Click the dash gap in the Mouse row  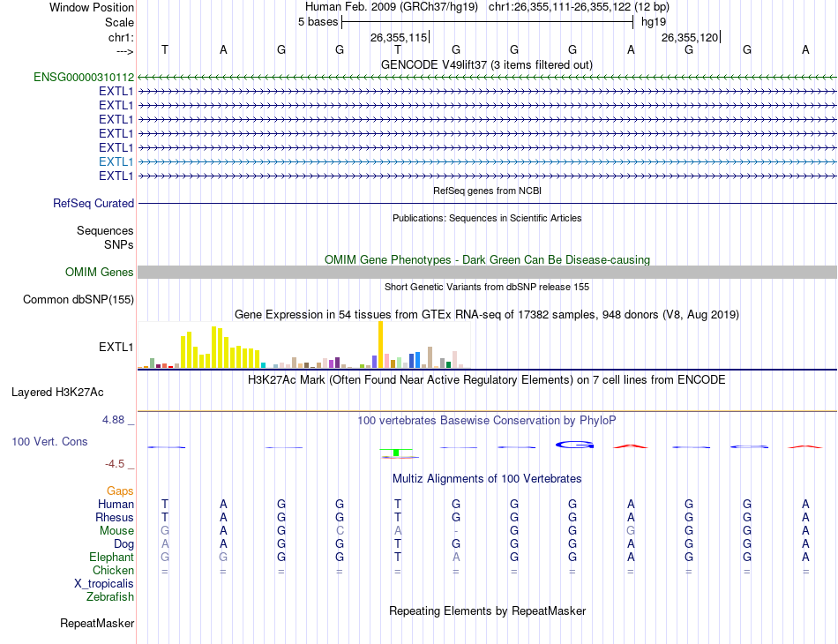(x=456, y=531)
